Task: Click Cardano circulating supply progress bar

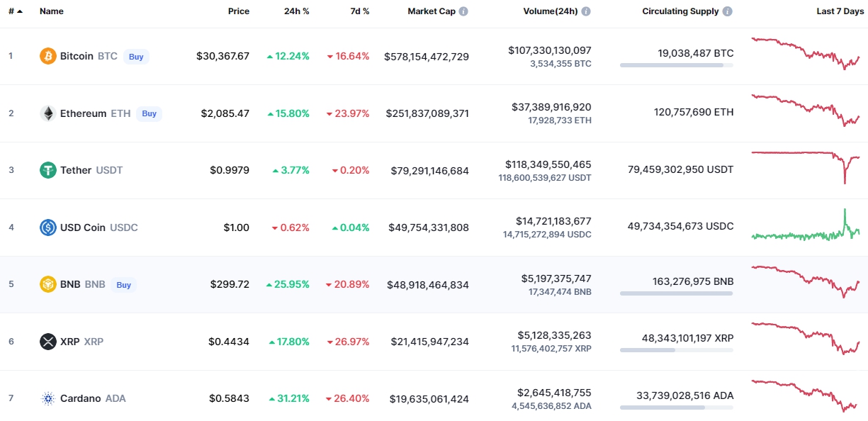Action: click(x=677, y=408)
